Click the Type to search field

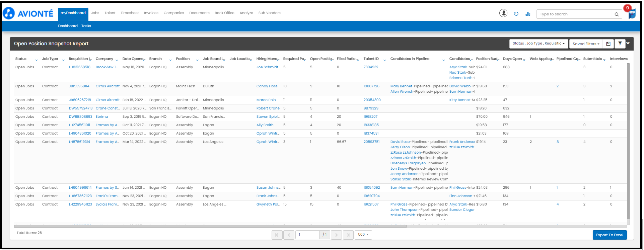[x=575, y=14]
